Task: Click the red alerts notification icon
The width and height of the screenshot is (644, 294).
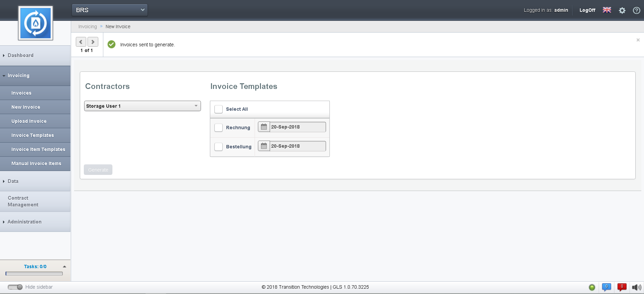Action: pos(622,287)
